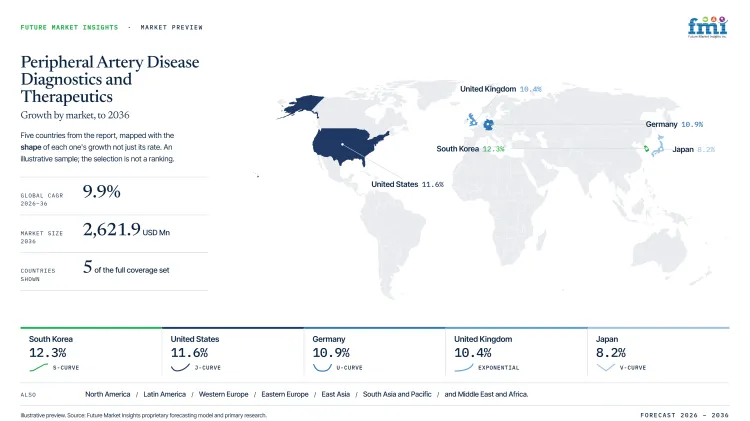
Task: Click the Future Market Insights header text
Action: coord(69,27)
